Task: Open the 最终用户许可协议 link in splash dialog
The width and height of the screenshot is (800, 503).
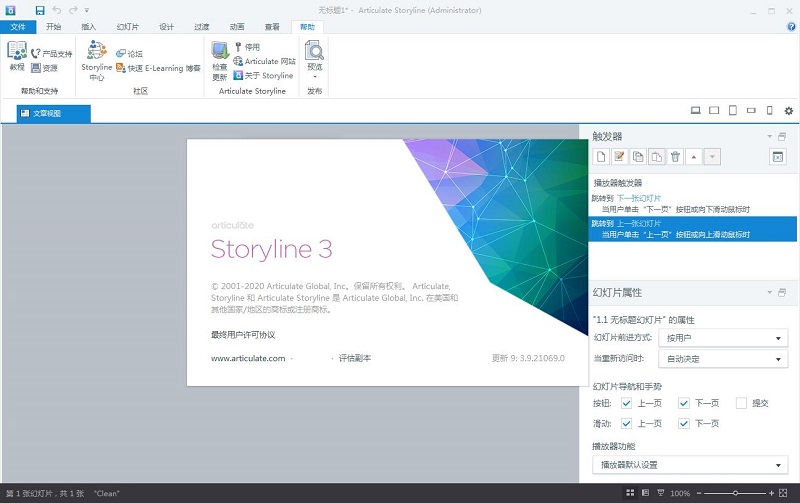Action: (x=242, y=335)
